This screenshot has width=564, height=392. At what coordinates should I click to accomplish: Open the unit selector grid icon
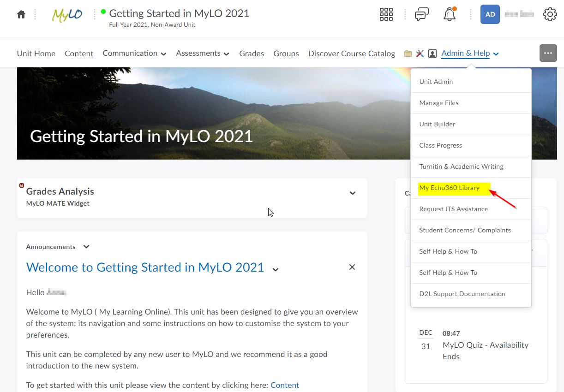pyautogui.click(x=386, y=14)
